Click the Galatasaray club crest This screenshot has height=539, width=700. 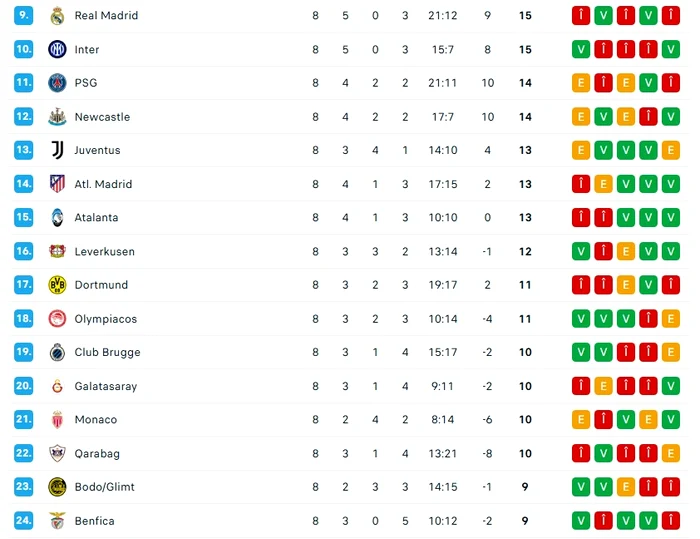pyautogui.click(x=57, y=386)
